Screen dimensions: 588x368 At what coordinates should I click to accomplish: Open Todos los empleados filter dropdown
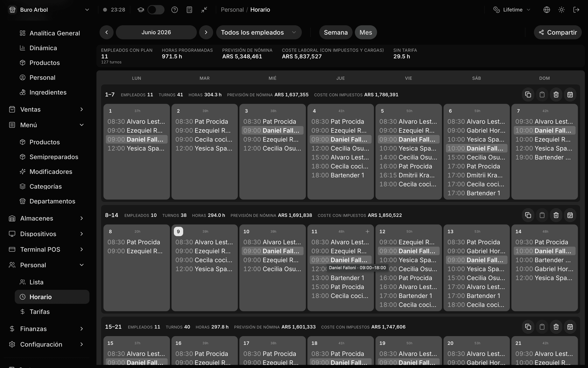tap(259, 32)
